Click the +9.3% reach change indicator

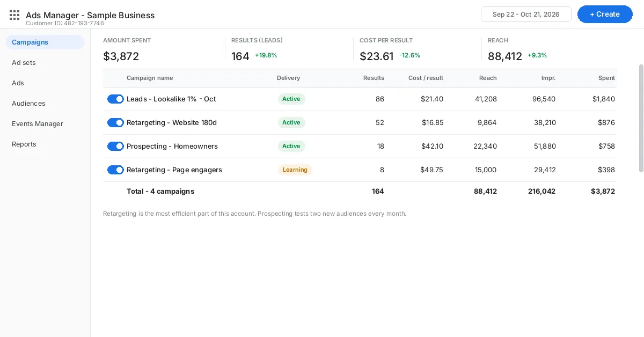(537, 55)
